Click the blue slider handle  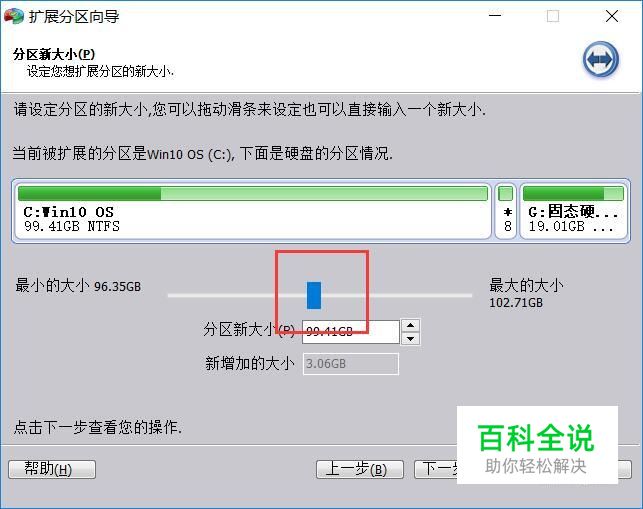(x=314, y=295)
